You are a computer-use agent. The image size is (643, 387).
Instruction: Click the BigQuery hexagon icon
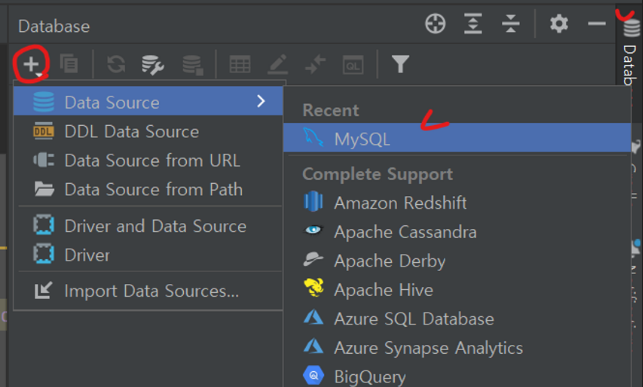click(313, 375)
